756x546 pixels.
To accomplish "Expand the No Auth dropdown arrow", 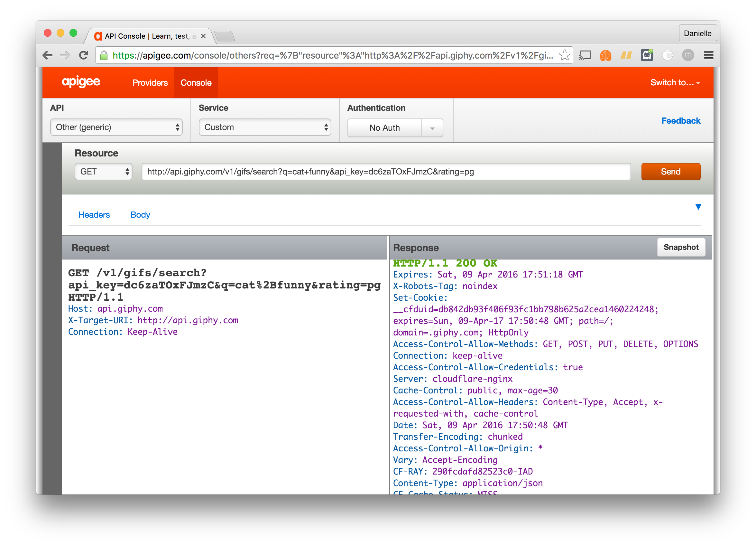I will tap(432, 128).
